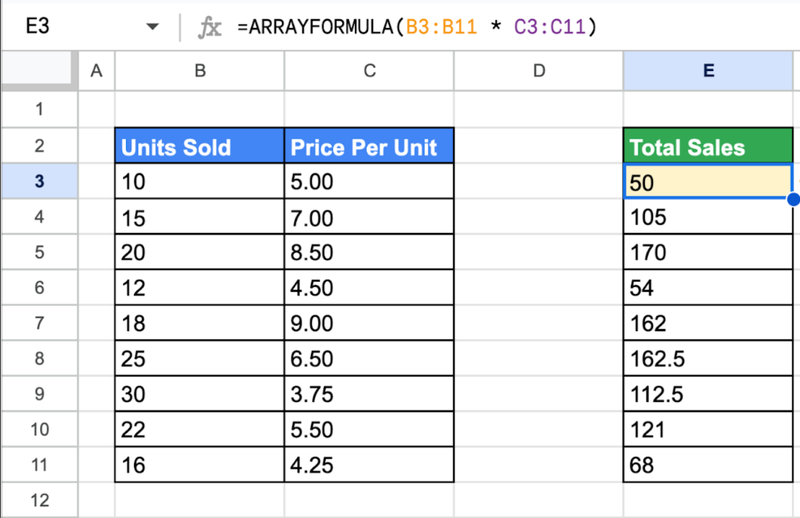
Task: Click the ARRAYFORMULA formula bar text
Action: click(417, 27)
